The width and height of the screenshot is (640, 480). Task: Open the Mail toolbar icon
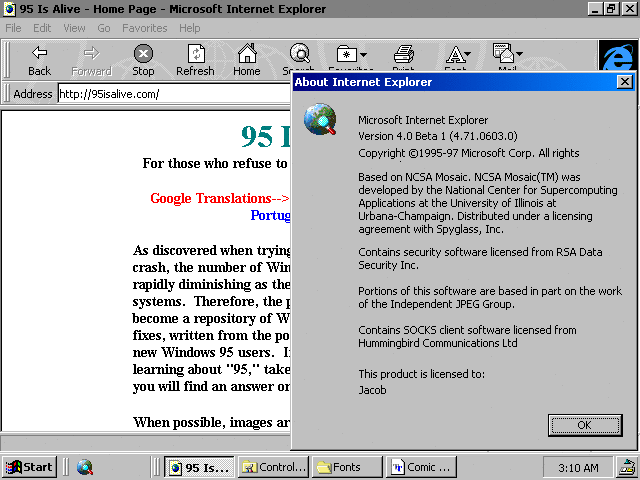coord(503,53)
